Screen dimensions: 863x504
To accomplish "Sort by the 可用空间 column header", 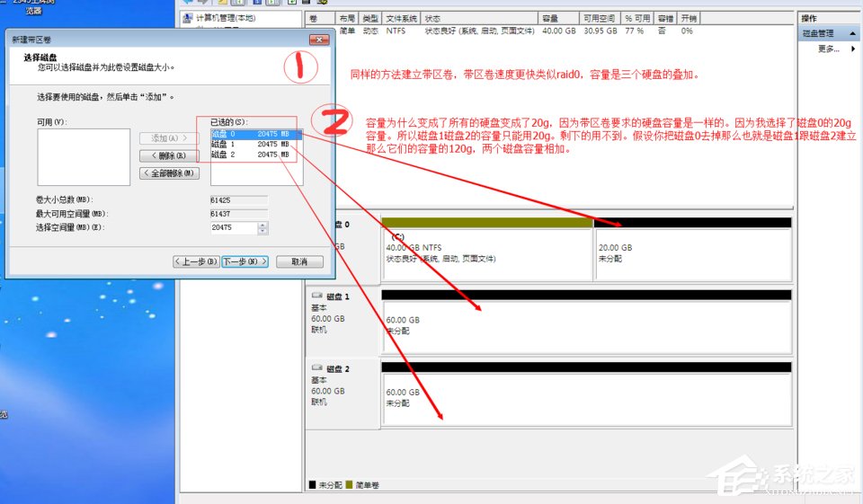I will point(600,18).
